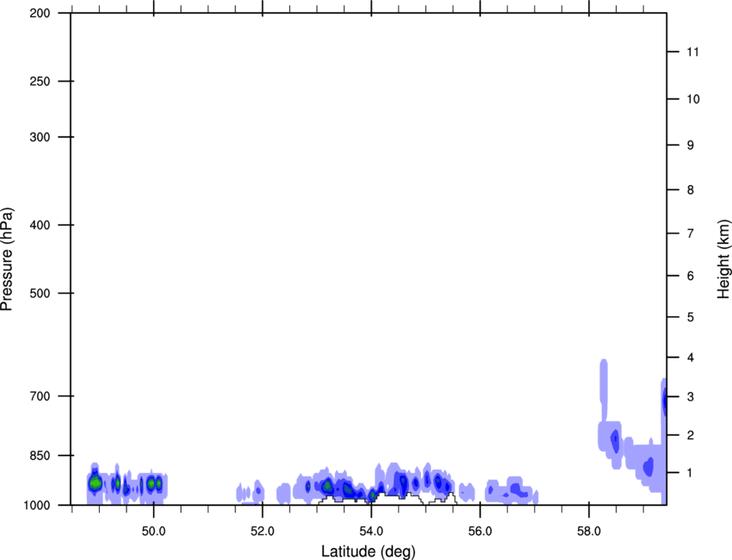Click the 1 km height label

coord(691,473)
